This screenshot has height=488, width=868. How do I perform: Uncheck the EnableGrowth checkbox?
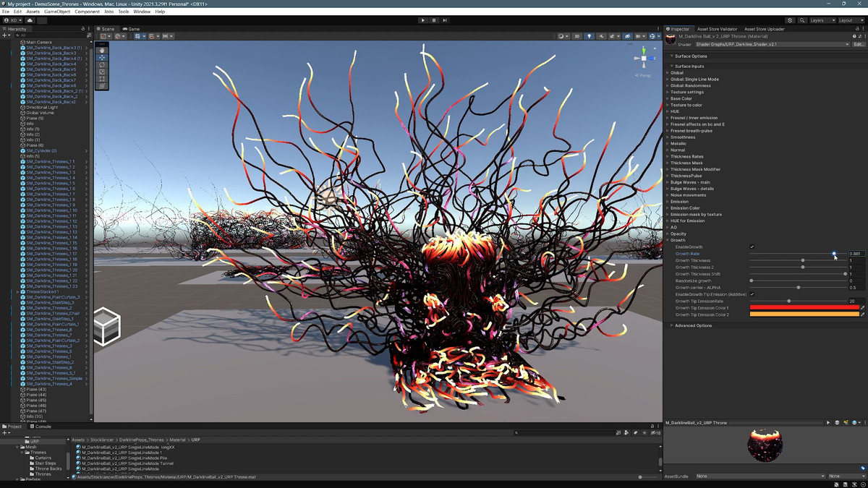point(752,247)
